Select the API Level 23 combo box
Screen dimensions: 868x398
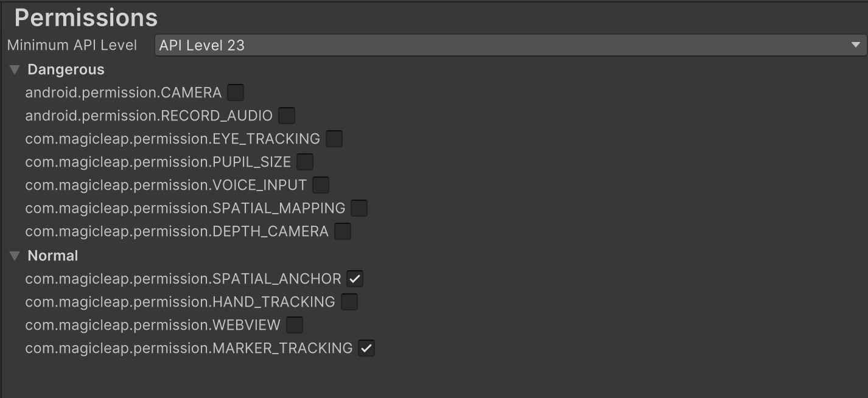click(x=426, y=44)
